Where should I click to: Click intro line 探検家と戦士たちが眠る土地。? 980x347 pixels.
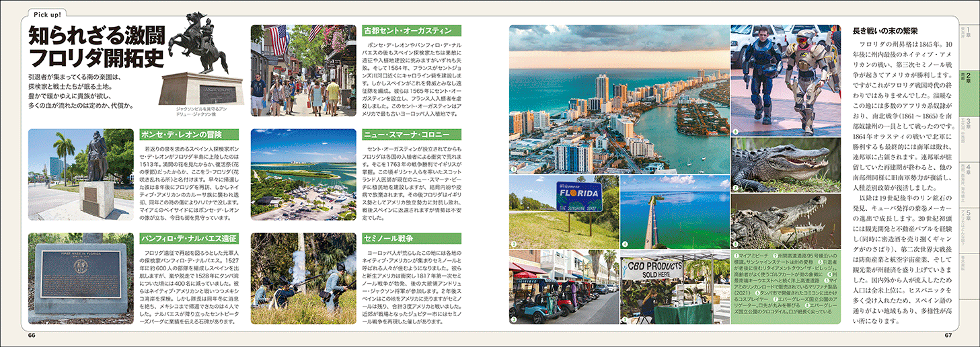pos(69,87)
